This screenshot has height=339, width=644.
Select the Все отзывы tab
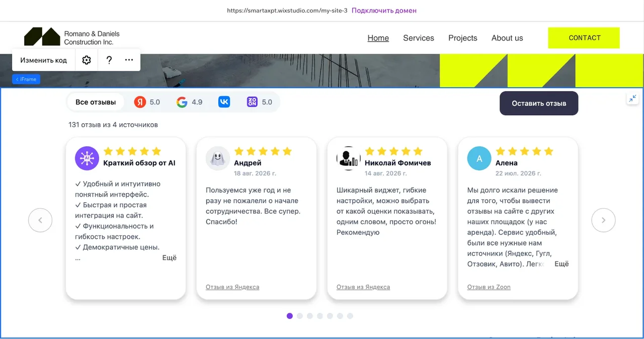click(x=96, y=102)
